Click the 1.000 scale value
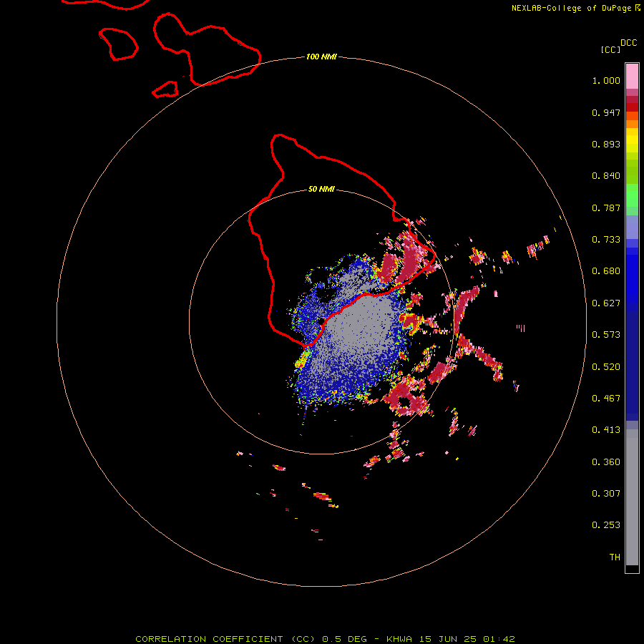The width and height of the screenshot is (644, 644). [x=606, y=80]
